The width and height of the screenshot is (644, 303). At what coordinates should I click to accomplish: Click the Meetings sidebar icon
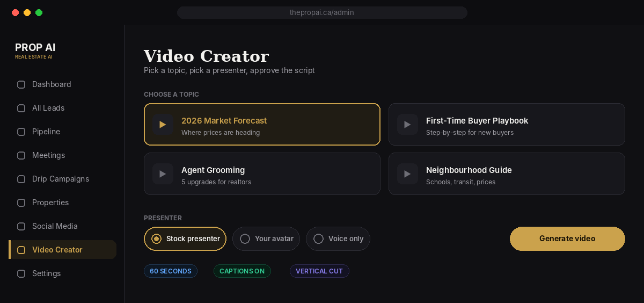pyautogui.click(x=21, y=155)
